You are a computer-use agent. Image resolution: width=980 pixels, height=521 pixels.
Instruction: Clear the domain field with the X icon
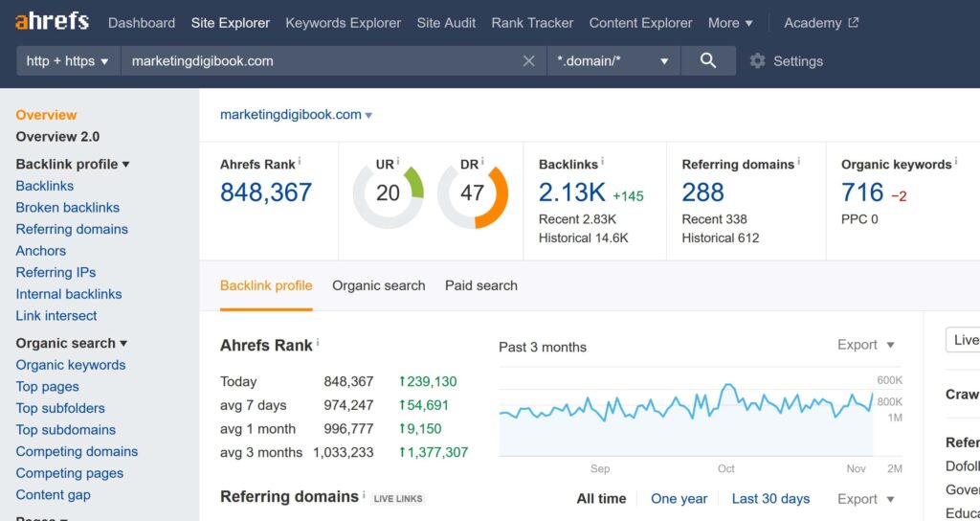click(x=528, y=60)
